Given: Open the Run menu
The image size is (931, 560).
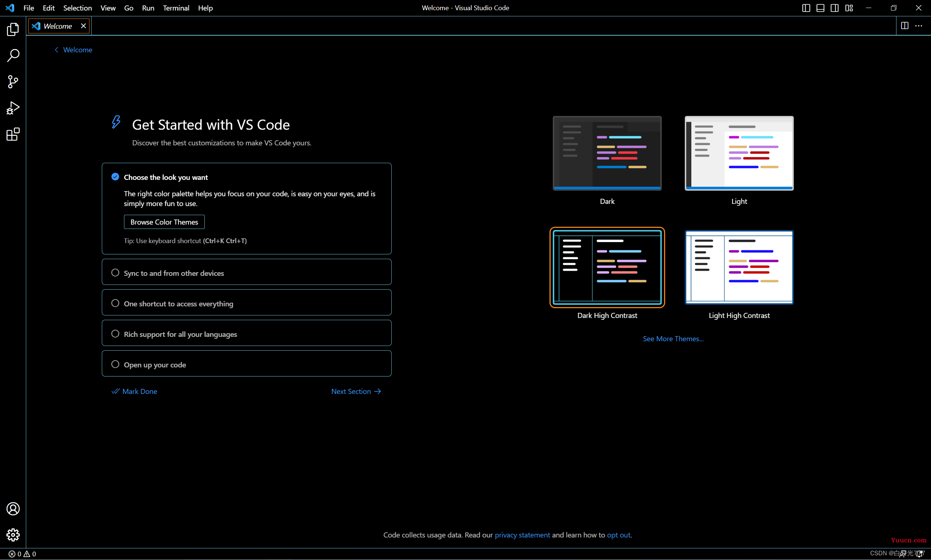Looking at the screenshot, I should pyautogui.click(x=148, y=8).
